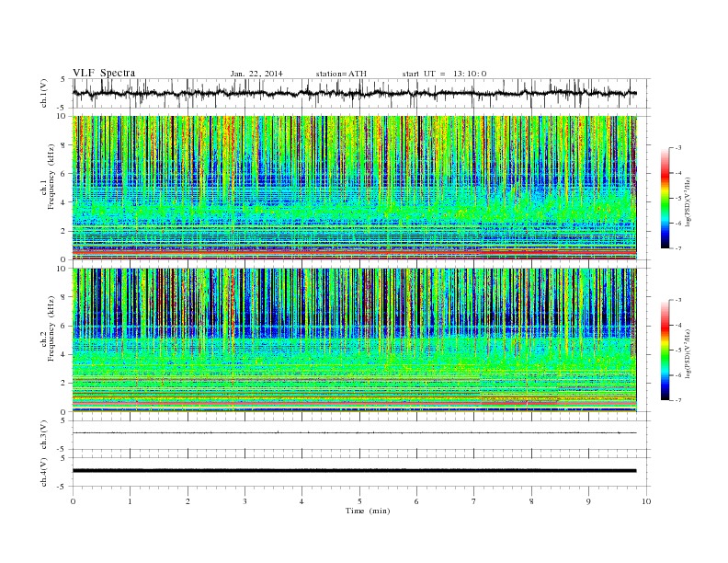Click the time axis tick label '2'
This screenshot has width=728, height=563.
(188, 501)
